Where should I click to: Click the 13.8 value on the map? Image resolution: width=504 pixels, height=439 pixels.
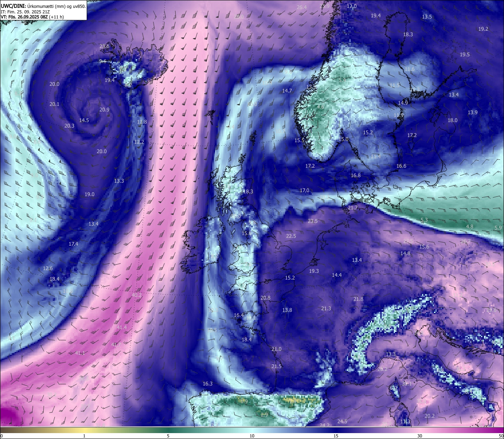287,310
